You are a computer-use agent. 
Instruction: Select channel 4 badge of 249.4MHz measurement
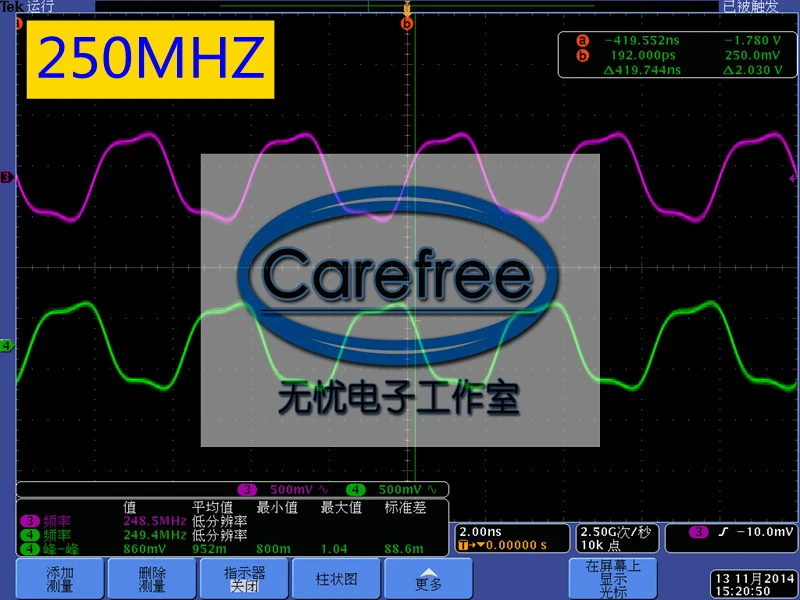[30, 535]
